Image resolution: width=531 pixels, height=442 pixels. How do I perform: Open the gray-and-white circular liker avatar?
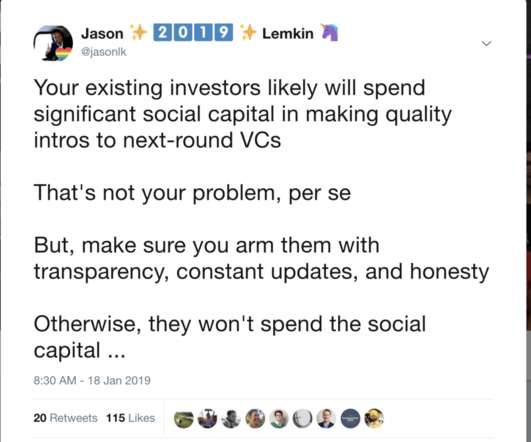(302, 419)
